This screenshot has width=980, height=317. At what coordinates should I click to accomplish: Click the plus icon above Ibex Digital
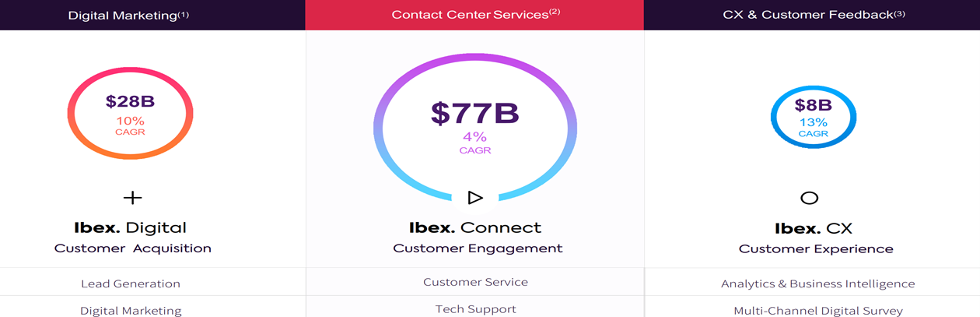[133, 198]
